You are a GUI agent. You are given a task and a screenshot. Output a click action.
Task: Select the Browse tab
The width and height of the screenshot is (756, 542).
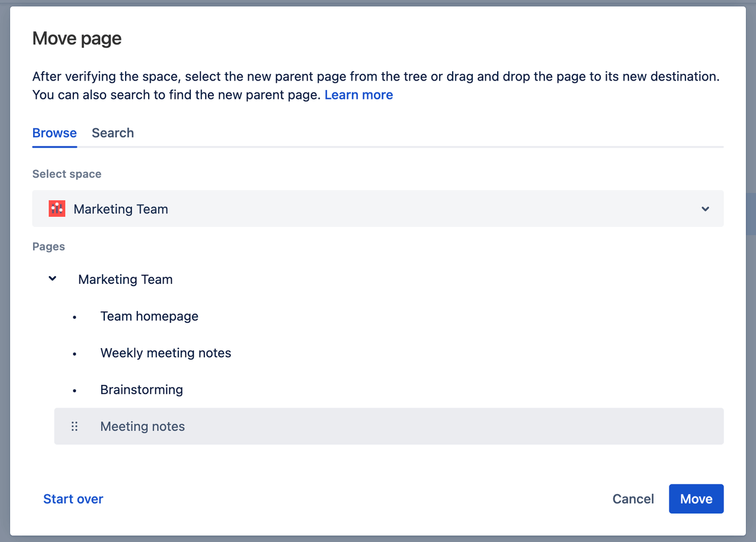point(54,133)
